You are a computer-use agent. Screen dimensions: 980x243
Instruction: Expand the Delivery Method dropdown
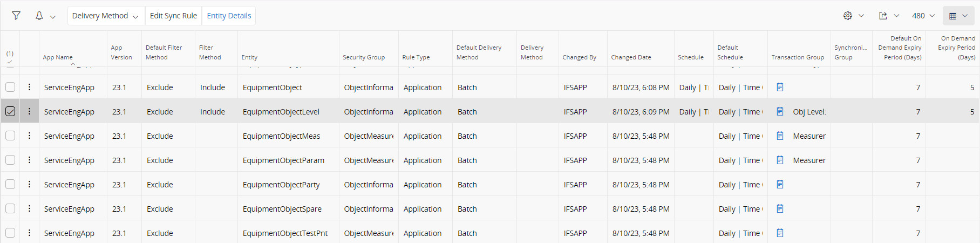[106, 16]
